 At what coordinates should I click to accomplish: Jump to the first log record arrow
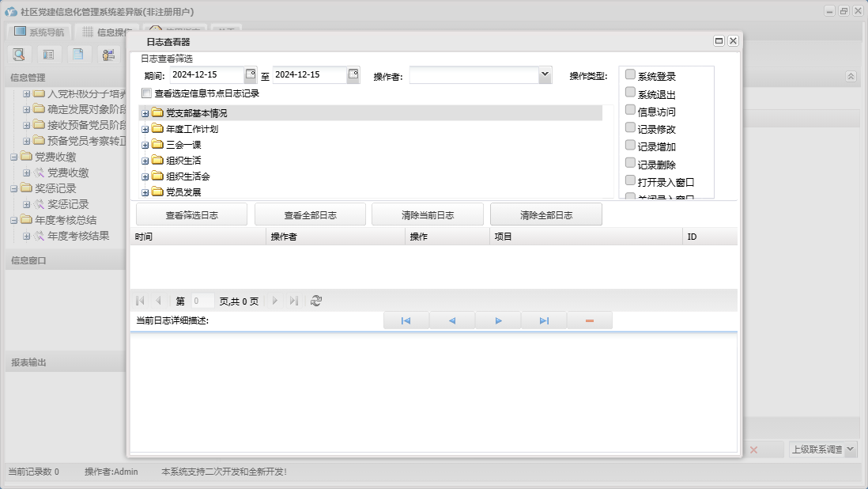(x=406, y=320)
